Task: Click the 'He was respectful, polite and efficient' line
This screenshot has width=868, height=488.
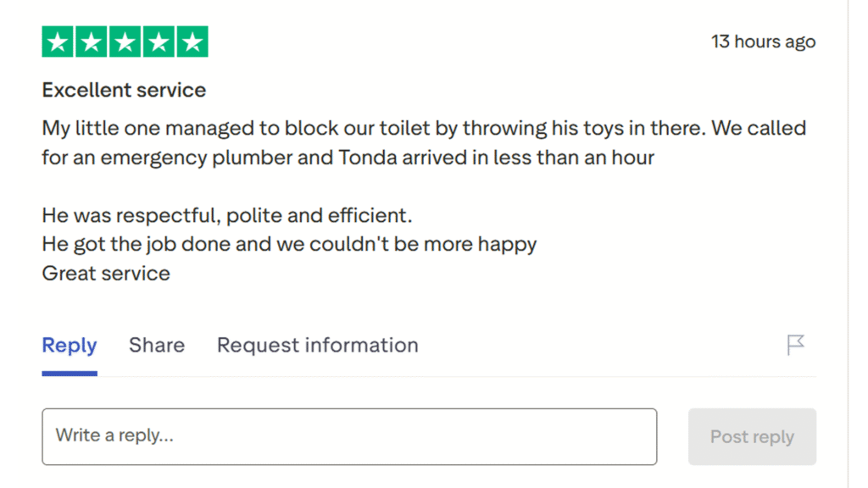Action: (227, 215)
